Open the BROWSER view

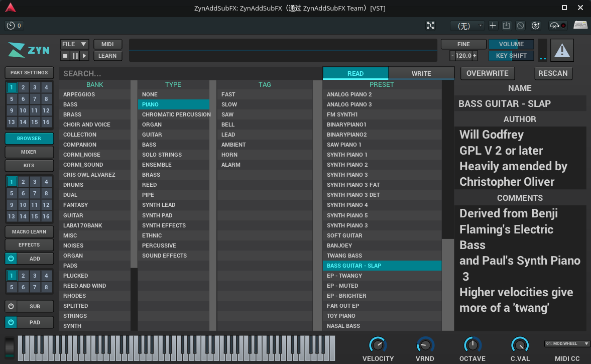point(29,139)
